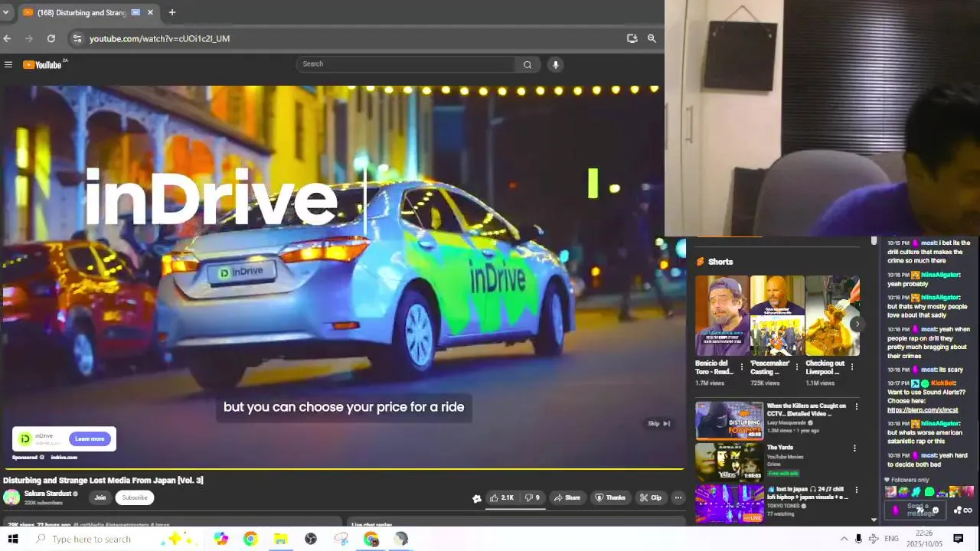The width and height of the screenshot is (980, 551).
Task: Skip the inDrive advertisement
Action: point(658,423)
